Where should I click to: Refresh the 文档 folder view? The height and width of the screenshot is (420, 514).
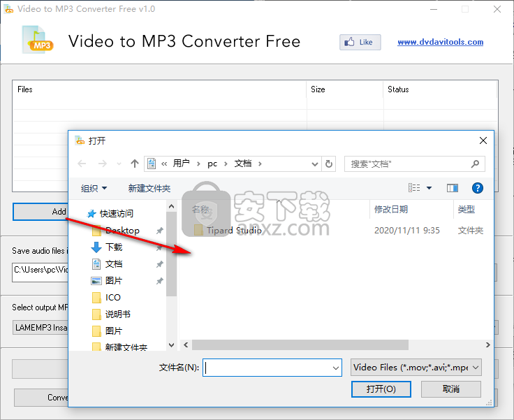click(329, 164)
